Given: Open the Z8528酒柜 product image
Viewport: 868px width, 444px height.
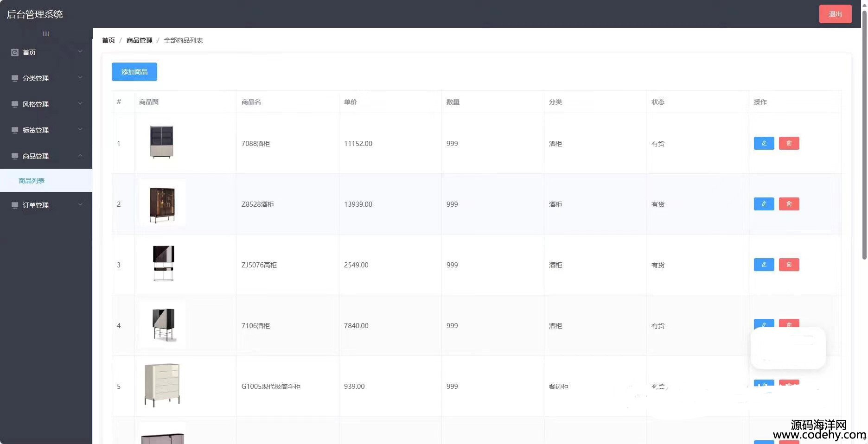Looking at the screenshot, I should pos(162,203).
